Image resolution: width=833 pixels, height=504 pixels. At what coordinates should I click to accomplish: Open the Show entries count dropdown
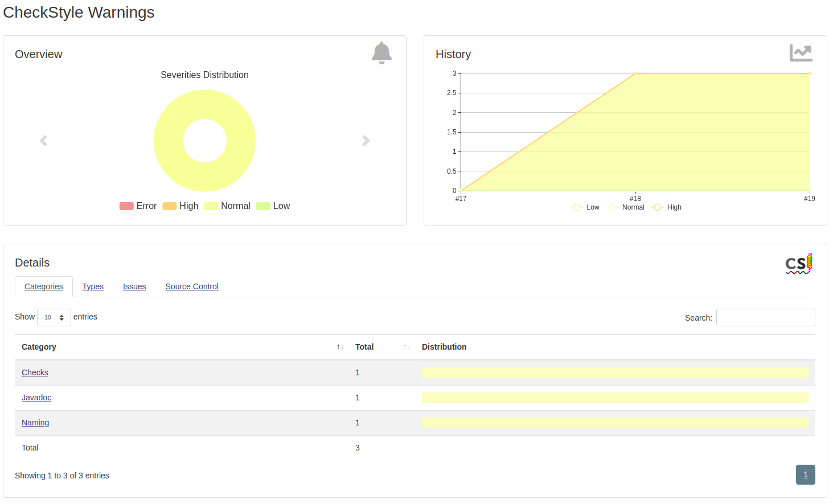point(54,317)
